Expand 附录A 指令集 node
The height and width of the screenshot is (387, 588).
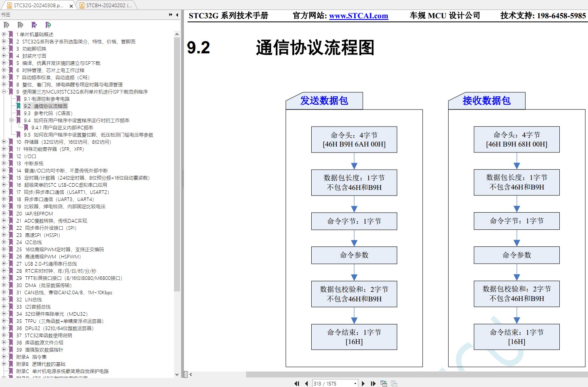pos(4,357)
